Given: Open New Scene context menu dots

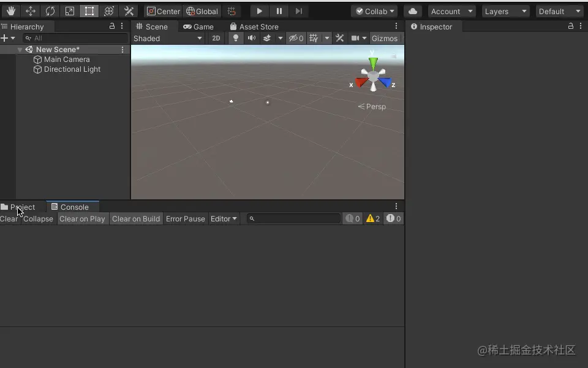Looking at the screenshot, I should pos(123,50).
